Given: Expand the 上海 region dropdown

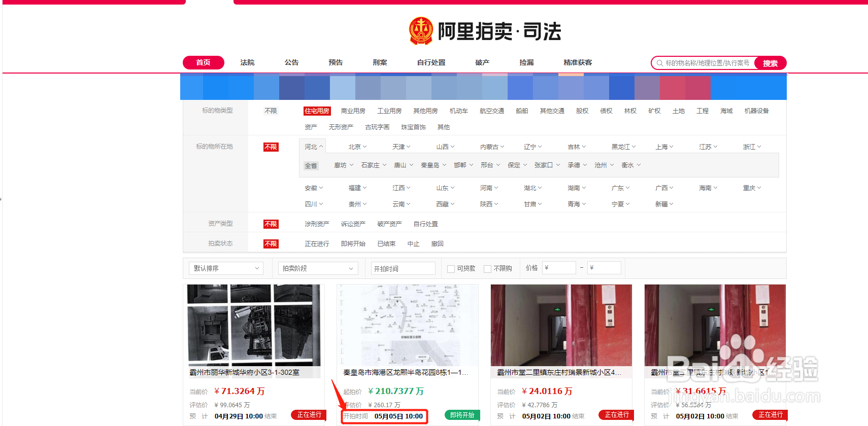Looking at the screenshot, I should click(x=664, y=147).
